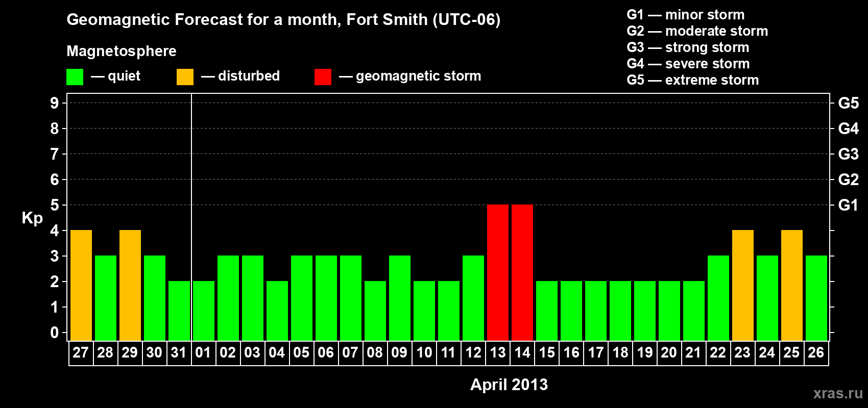Click the 'geomagnetic storm' legend label
868x408 pixels.
[x=419, y=76]
